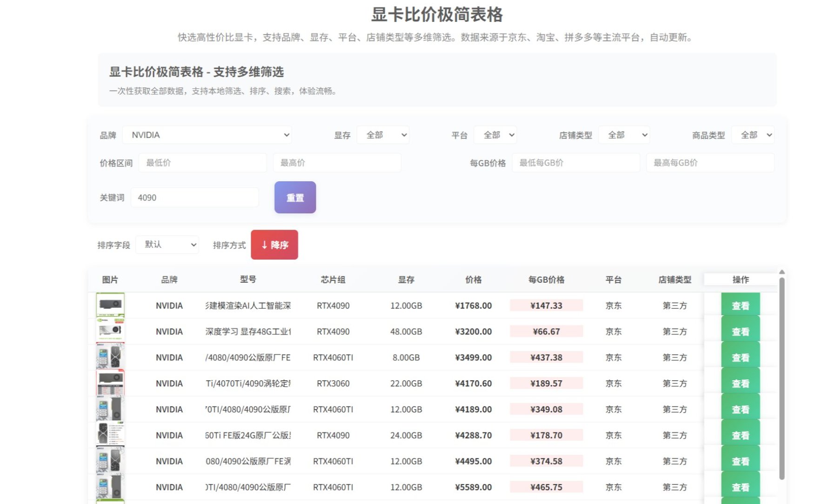The image size is (828, 504).
Task: Click the 最高价 input field
Action: 337,163
